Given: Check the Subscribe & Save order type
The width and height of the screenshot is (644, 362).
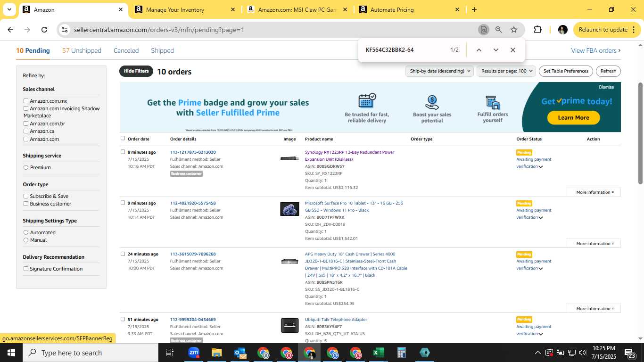Looking at the screenshot, I should [26, 196].
